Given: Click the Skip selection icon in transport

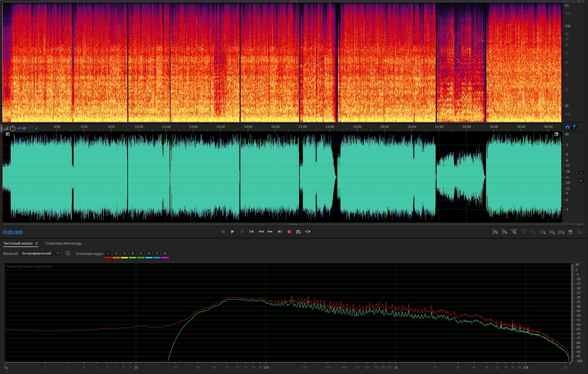Looking at the screenshot, I should tap(308, 232).
